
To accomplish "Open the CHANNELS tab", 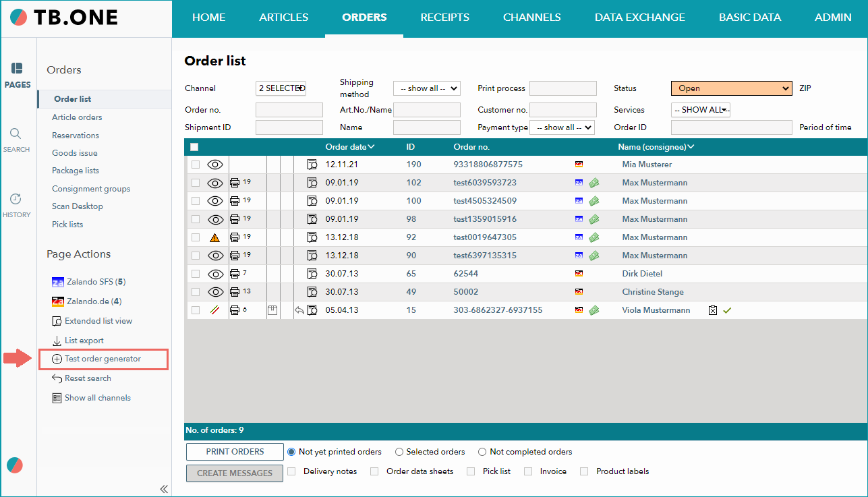I will tap(532, 18).
